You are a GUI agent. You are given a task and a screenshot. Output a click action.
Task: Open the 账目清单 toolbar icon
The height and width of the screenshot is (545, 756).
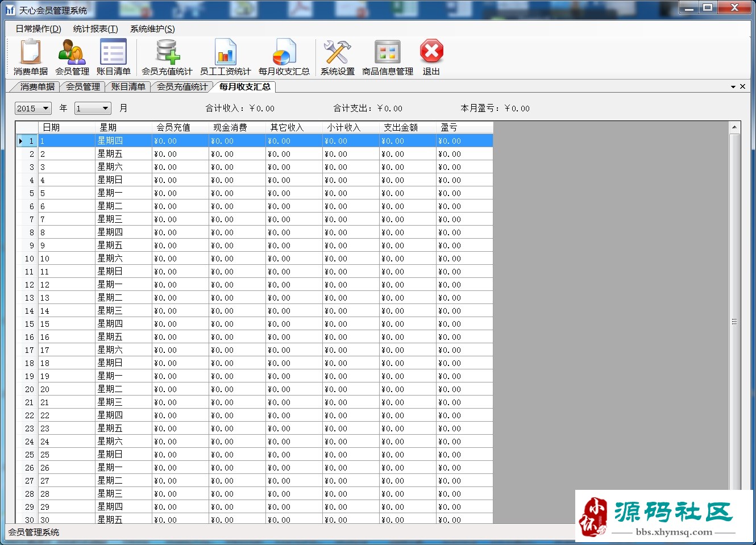point(113,57)
